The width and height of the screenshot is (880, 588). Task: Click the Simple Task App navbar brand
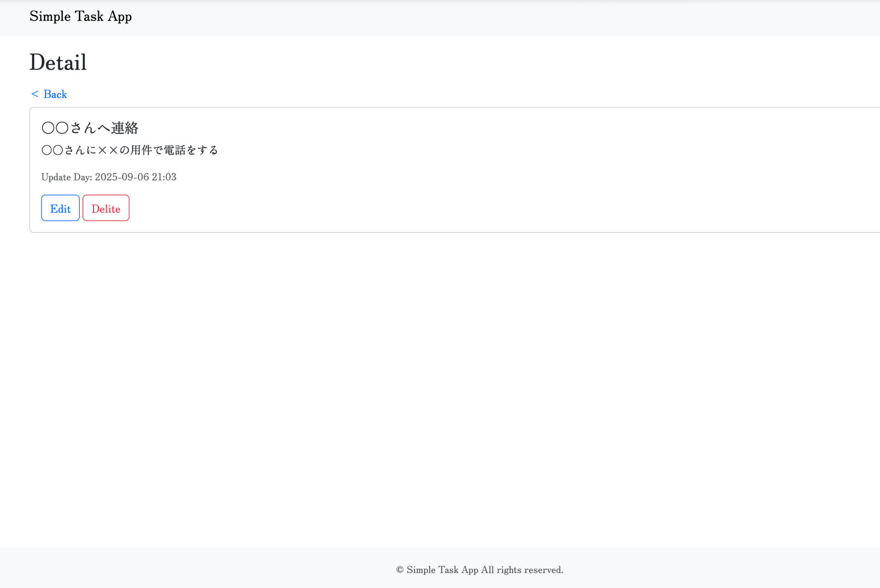80,16
